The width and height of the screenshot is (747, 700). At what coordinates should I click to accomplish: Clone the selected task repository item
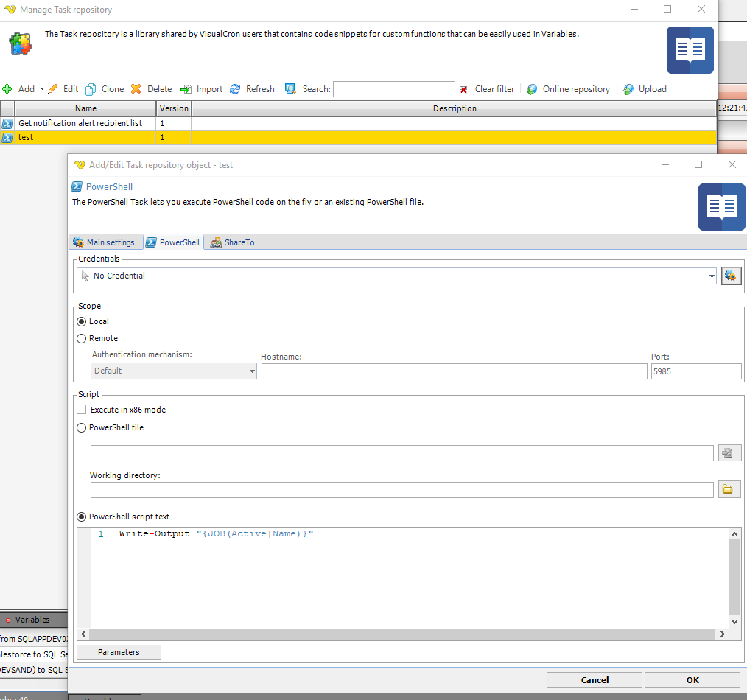tap(105, 89)
